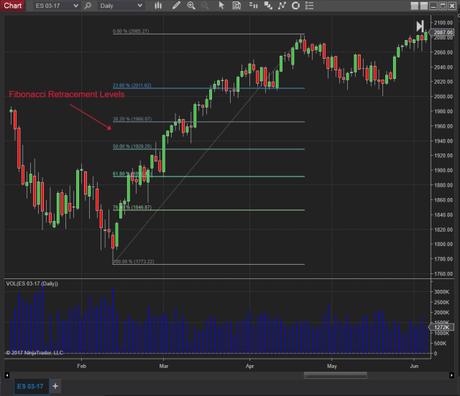
Task: Open the Data Series settings icon
Action: 253,6
